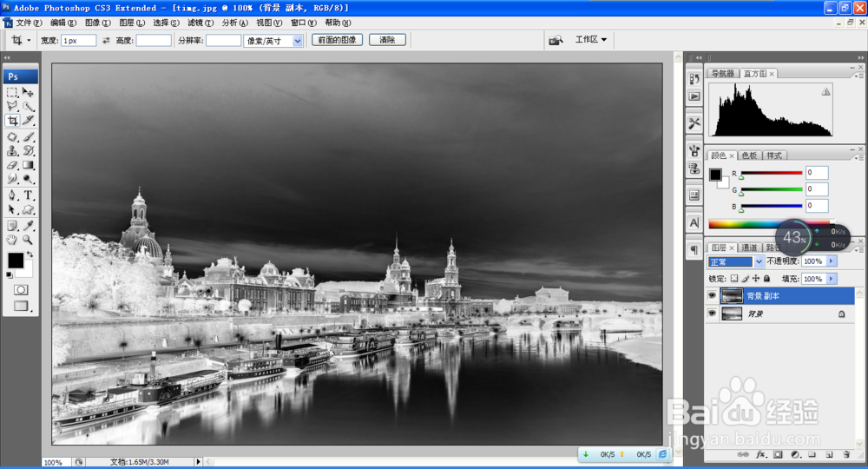The width and height of the screenshot is (868, 469).
Task: Switch to the 通道 tab
Action: click(749, 248)
